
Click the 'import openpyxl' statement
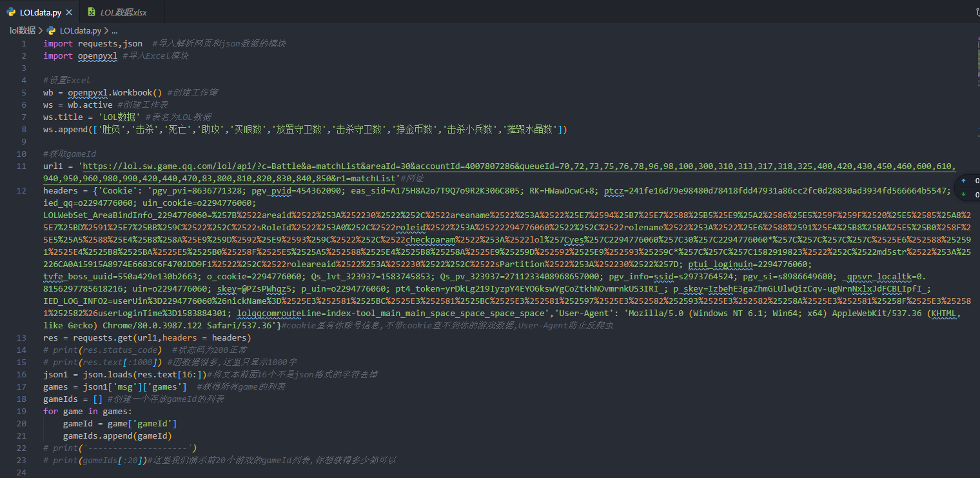[81, 56]
